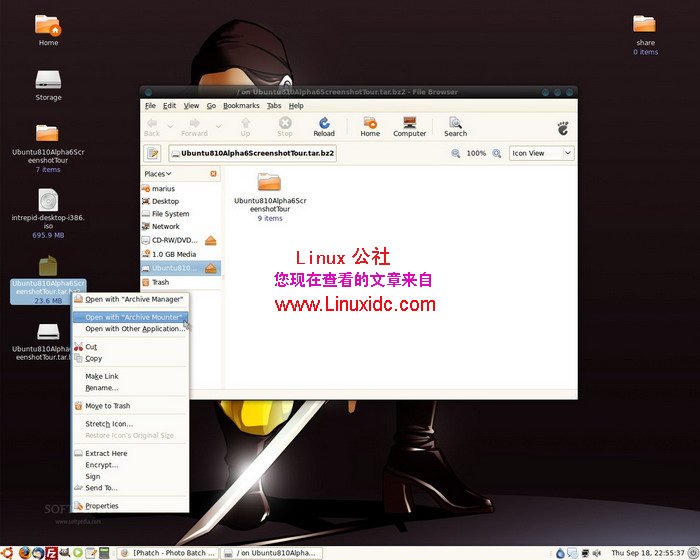The image size is (700, 560).
Task: Choose Open with "Archive Mounter"
Action: point(130,317)
